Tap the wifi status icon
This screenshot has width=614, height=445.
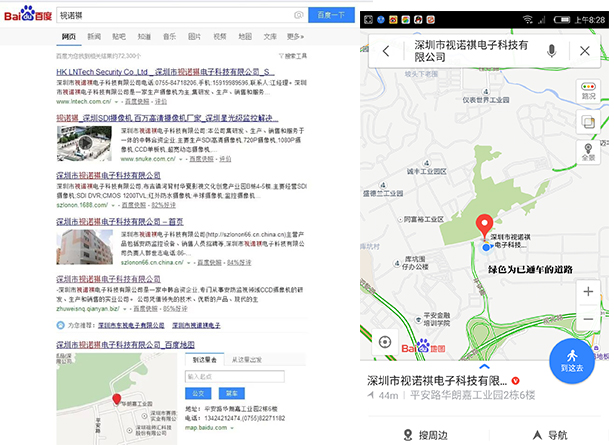point(528,20)
